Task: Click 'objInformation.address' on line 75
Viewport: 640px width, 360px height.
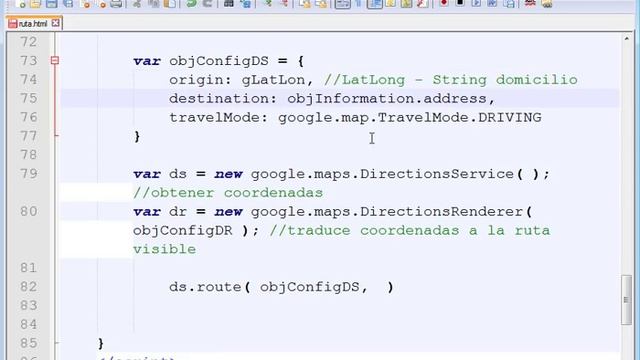Action: (x=387, y=98)
